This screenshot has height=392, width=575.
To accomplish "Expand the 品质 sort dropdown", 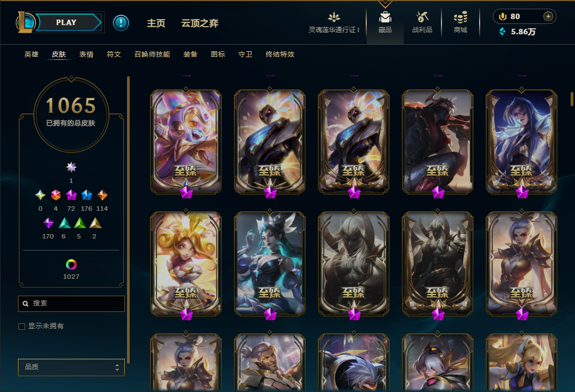I will coord(71,367).
